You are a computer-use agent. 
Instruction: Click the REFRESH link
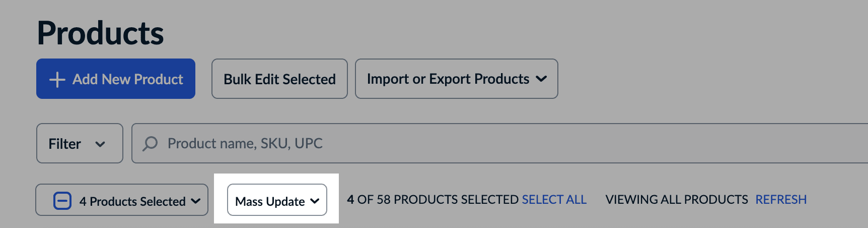[781, 200]
